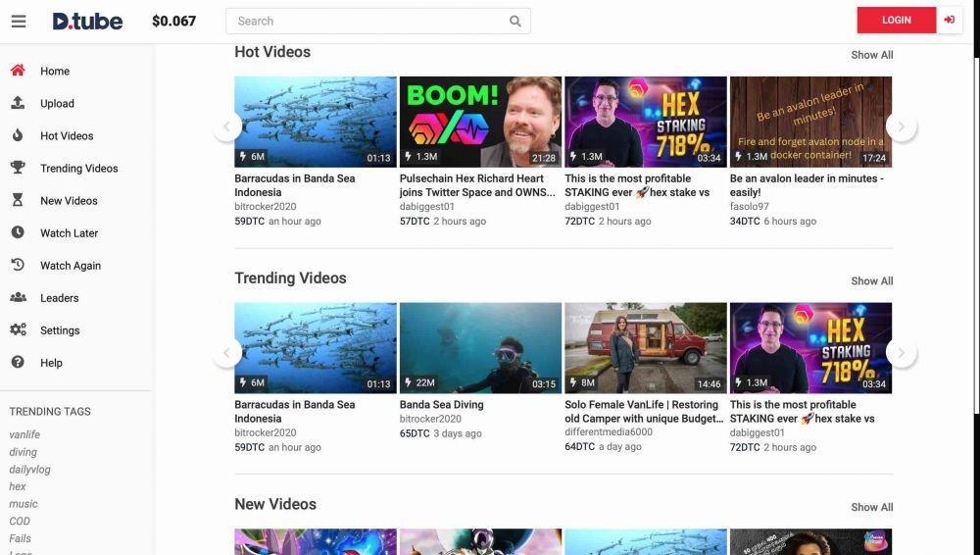Show All Hot Videos
This screenshot has width=980, height=555.
(872, 55)
